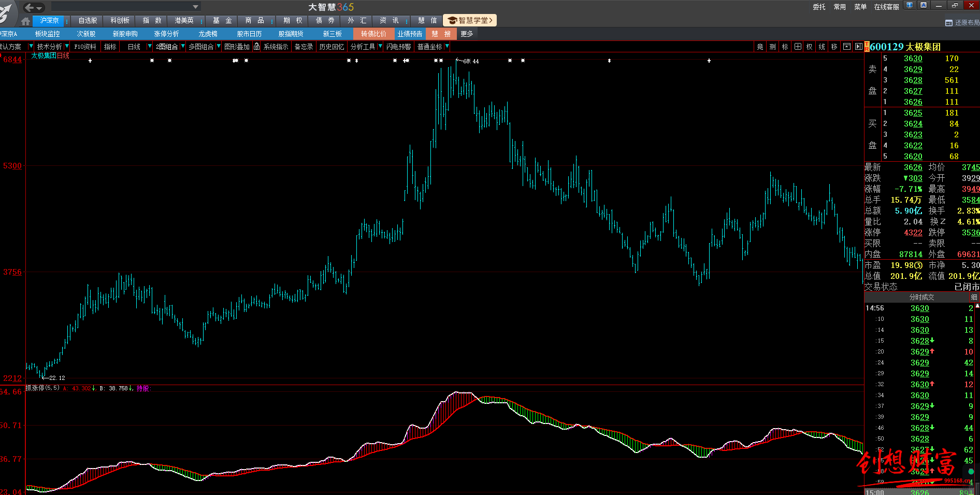Open the 常用 common menu

tap(840, 7)
